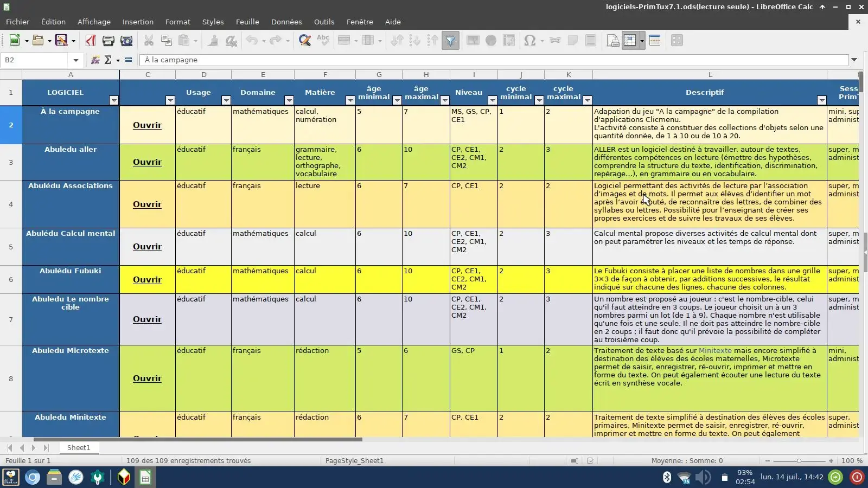Open Find and Replace icon
Image resolution: width=868 pixels, height=488 pixels.
tap(305, 41)
